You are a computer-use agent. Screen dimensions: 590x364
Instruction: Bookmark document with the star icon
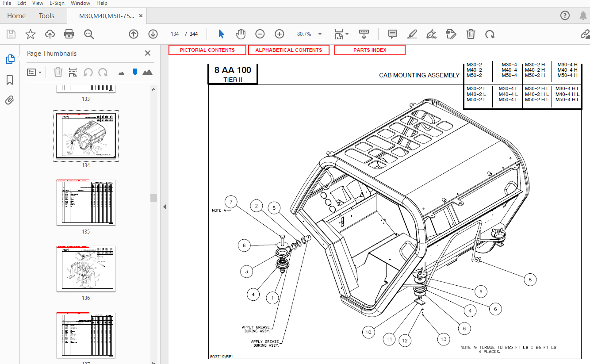coord(31,34)
